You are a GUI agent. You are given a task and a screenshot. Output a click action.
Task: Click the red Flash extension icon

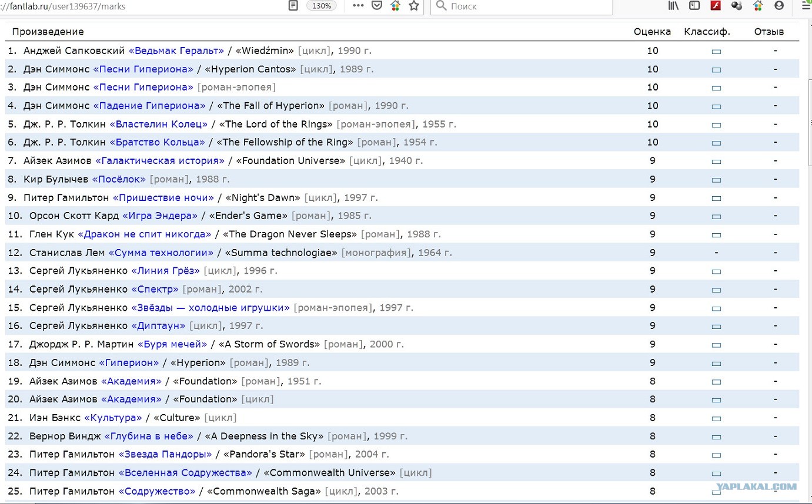pyautogui.click(x=716, y=6)
